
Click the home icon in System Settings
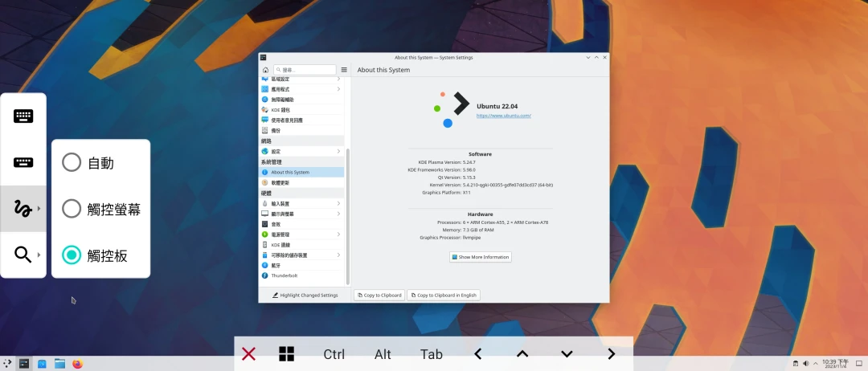(265, 70)
